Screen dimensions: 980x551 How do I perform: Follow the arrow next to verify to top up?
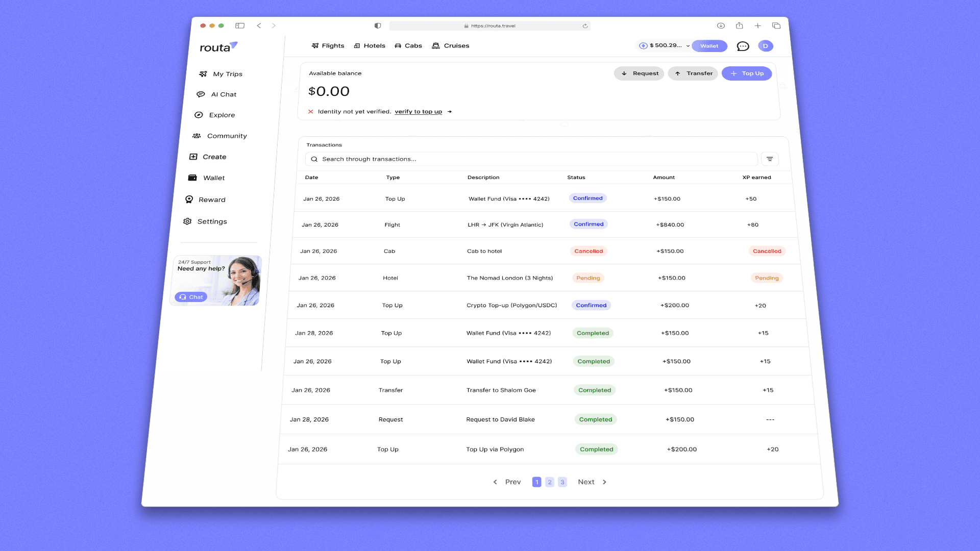click(x=449, y=112)
